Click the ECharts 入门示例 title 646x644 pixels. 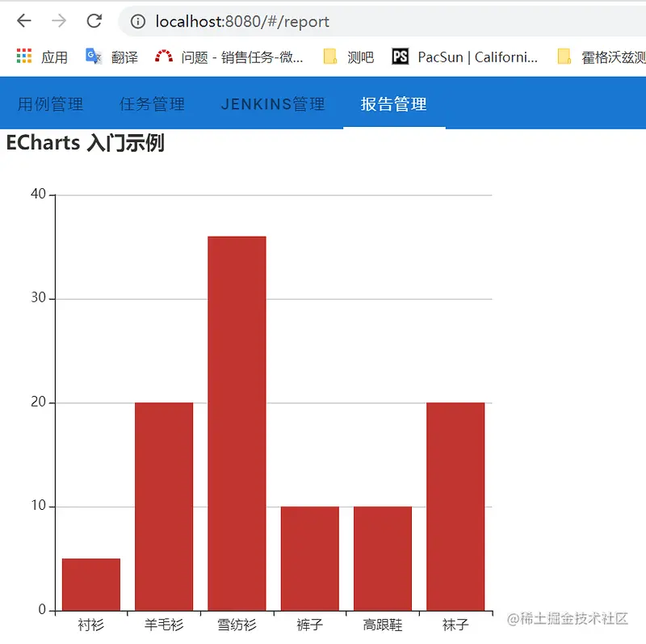86,143
